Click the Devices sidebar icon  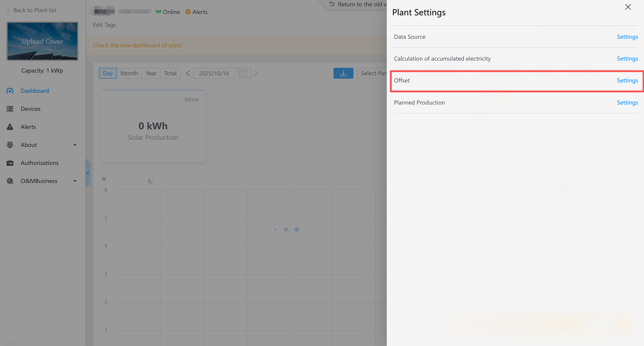10,109
